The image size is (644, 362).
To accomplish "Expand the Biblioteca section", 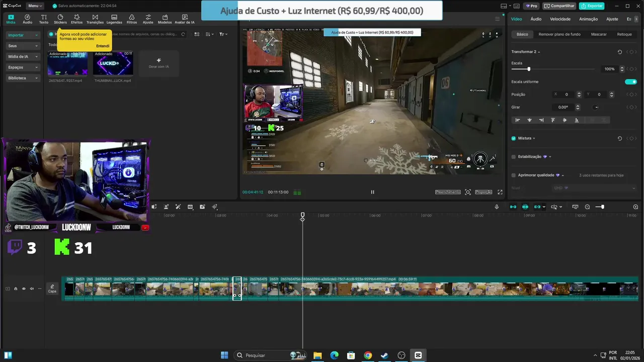I will coord(23,78).
